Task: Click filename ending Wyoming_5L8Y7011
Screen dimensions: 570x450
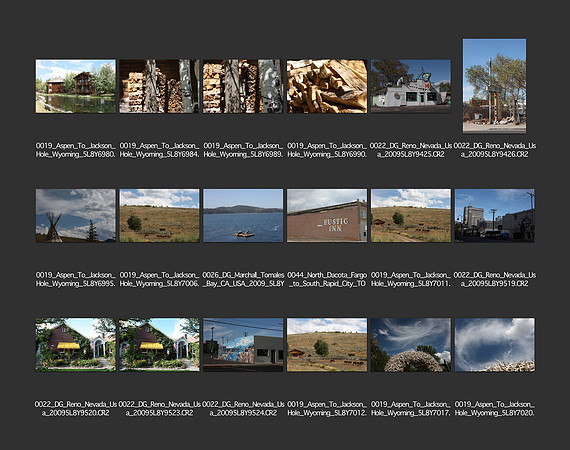Action: pos(411,280)
